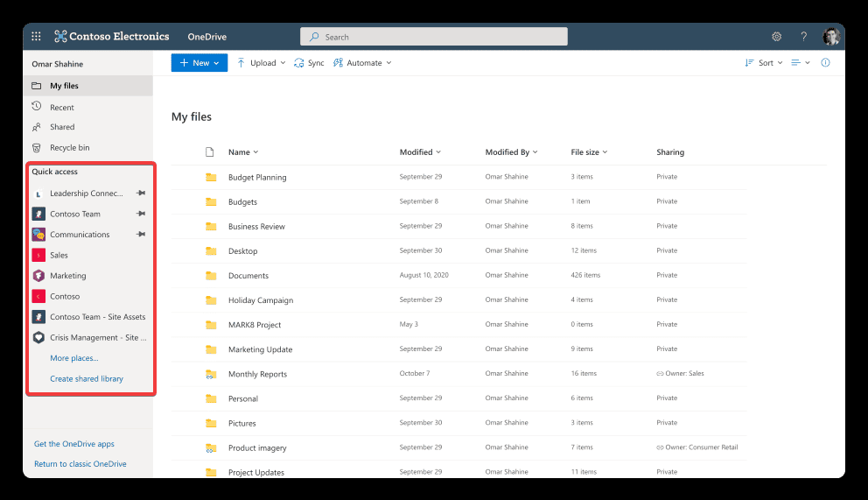Click the August 10, 2020 modified date

424,275
